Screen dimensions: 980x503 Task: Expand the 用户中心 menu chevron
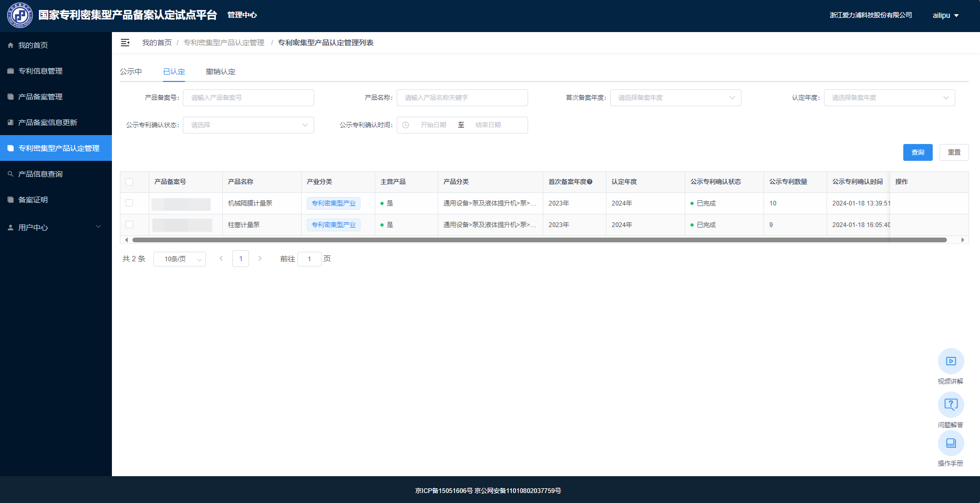(98, 227)
